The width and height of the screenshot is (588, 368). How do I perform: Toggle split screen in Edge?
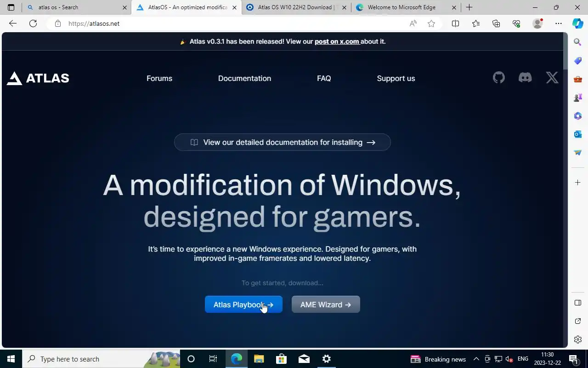point(455,23)
